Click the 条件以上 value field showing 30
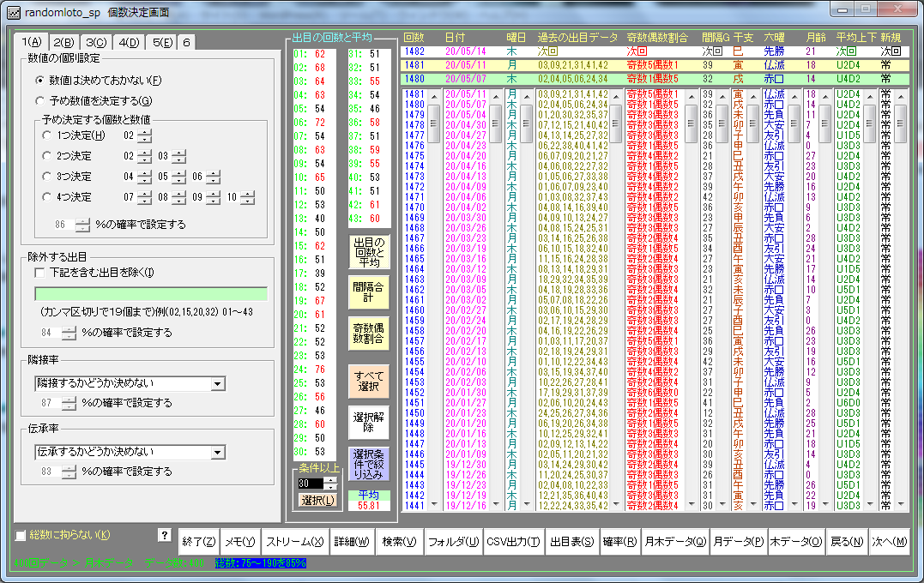The width and height of the screenshot is (924, 583). point(311,484)
